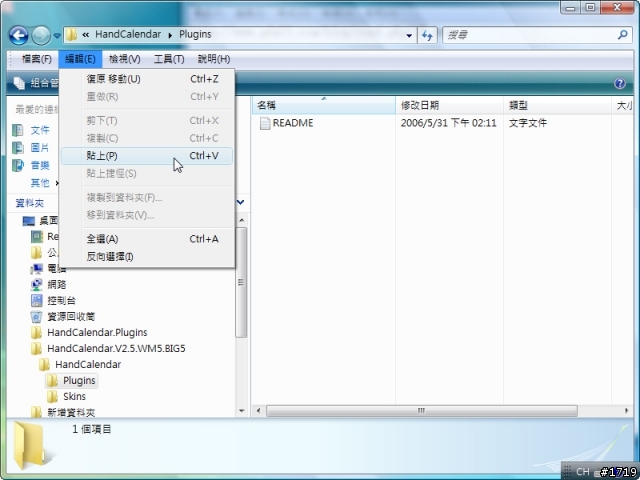
Task: Click the Skins folder icon in tree
Action: (52, 396)
